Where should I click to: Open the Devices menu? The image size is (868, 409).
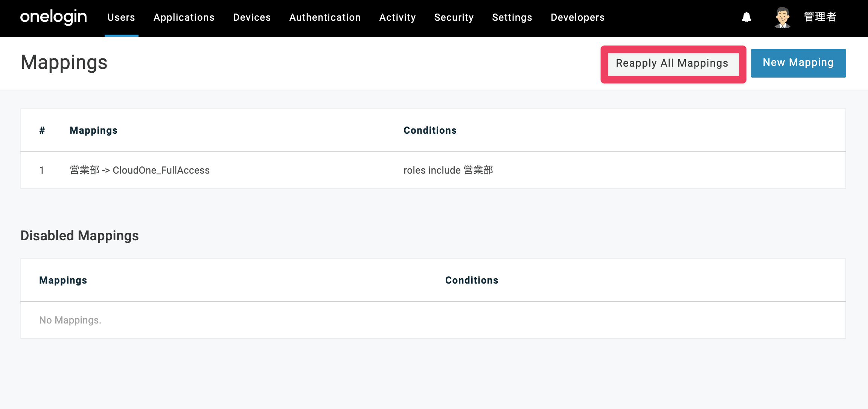coord(252,17)
